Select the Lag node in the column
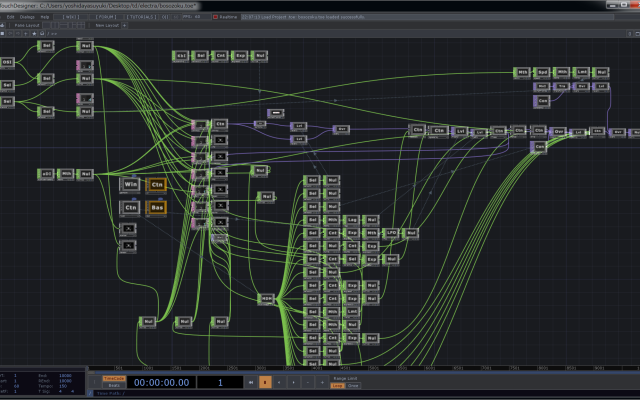Viewport: 640px width, 400px height. click(x=352, y=218)
